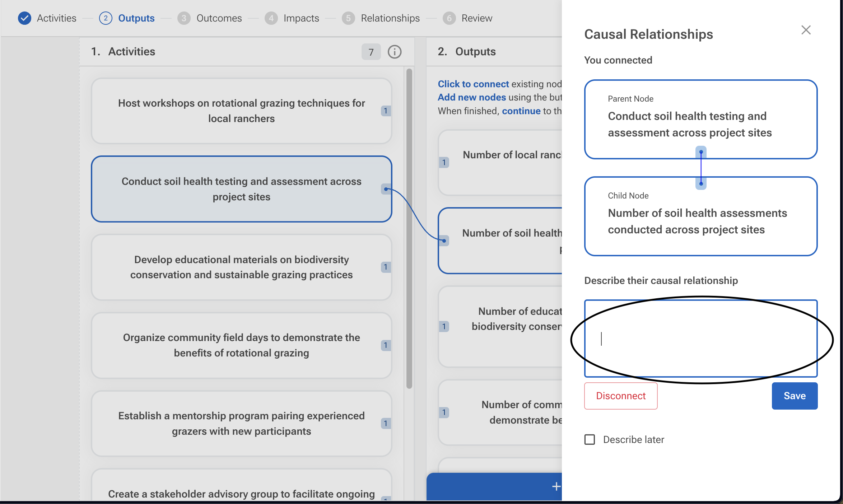Click connector badge on Develop educational materials card
The width and height of the screenshot is (843, 504).
(386, 267)
